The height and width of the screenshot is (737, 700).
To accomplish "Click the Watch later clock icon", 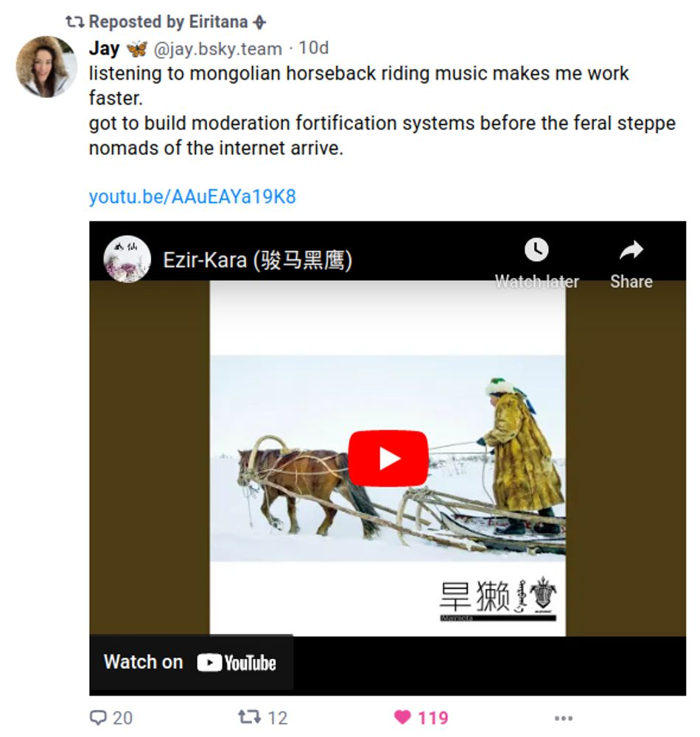I will click(x=536, y=250).
